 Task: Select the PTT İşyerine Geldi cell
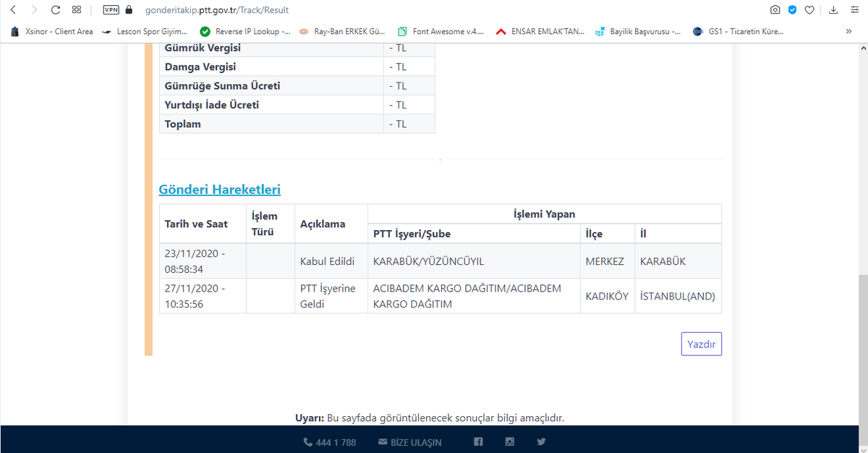pyautogui.click(x=331, y=296)
